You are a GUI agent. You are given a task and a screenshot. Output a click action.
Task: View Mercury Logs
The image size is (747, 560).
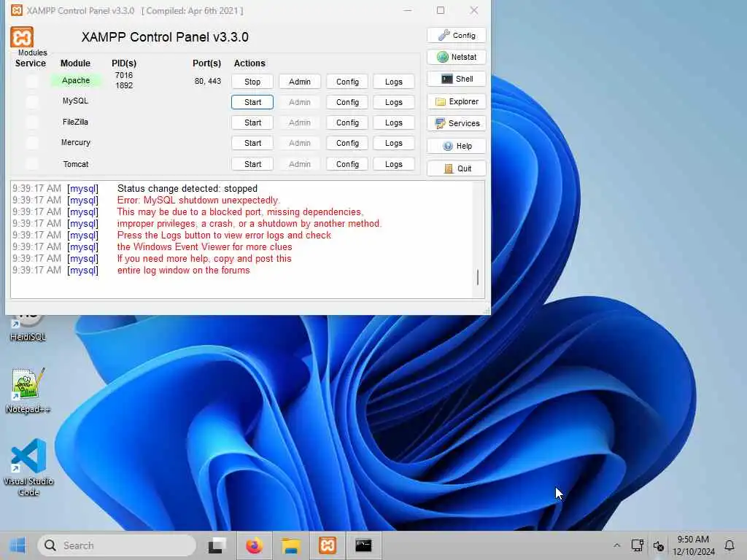tap(393, 143)
